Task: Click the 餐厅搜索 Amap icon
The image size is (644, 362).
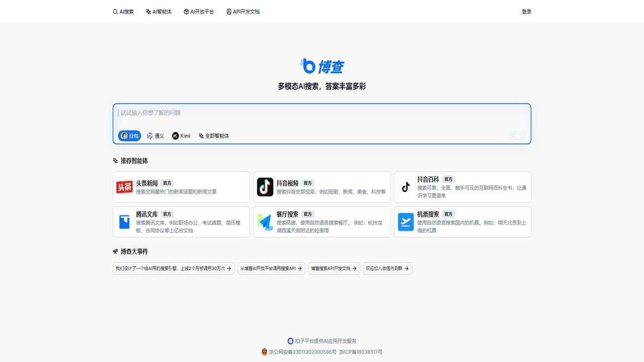Action: coord(265,222)
